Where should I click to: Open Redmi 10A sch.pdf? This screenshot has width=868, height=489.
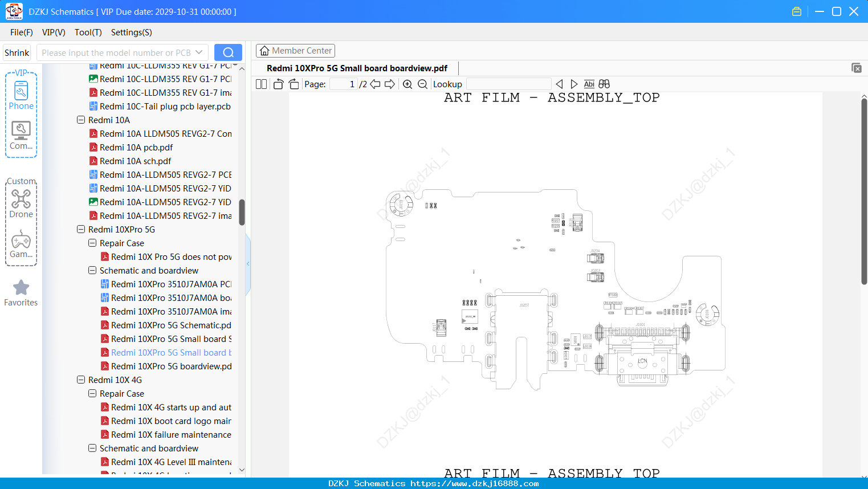pos(135,161)
